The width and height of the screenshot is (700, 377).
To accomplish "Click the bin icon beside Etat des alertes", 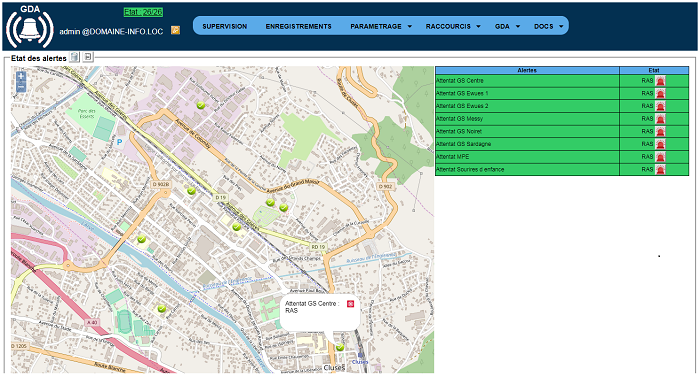I will pos(75,57).
